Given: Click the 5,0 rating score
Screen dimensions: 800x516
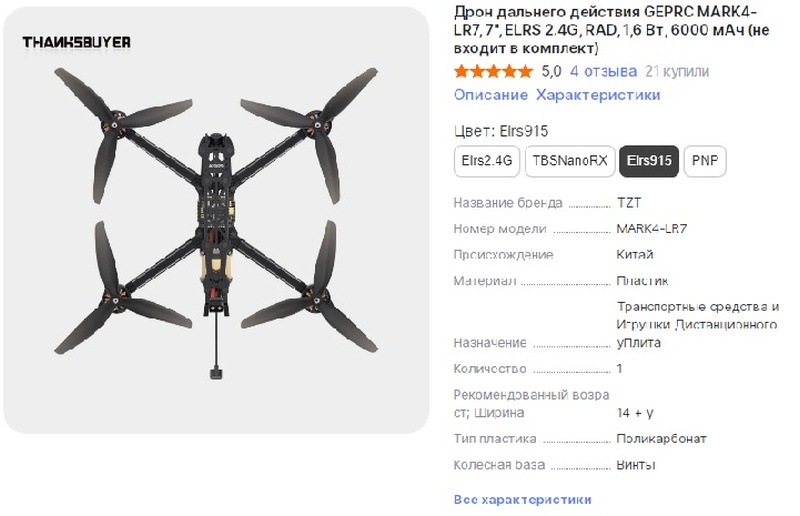Looking at the screenshot, I should (x=551, y=71).
